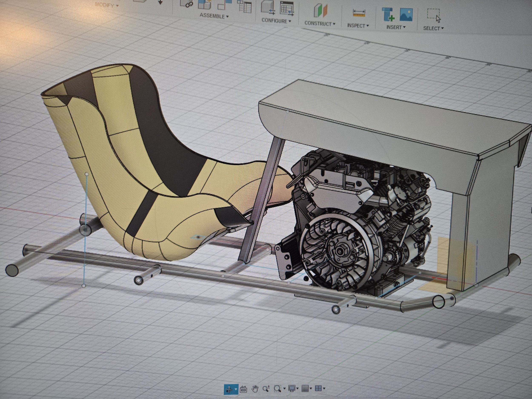Open the INSPECT dropdown menu
532x399 pixels.
[x=358, y=26]
